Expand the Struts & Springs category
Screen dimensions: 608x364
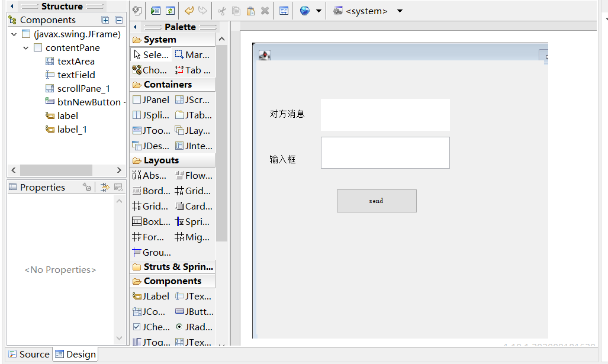tap(172, 267)
